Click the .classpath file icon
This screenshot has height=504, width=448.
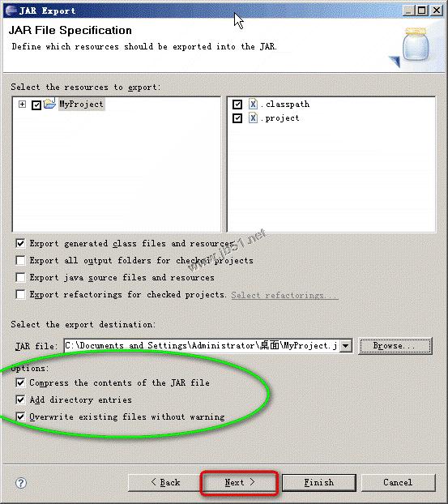[253, 104]
